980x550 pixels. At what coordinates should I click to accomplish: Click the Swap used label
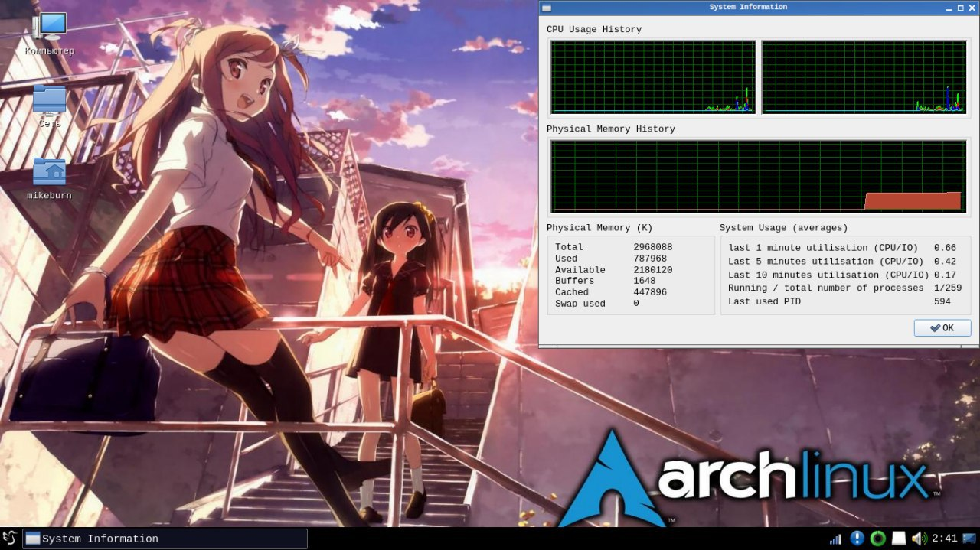[x=580, y=304]
